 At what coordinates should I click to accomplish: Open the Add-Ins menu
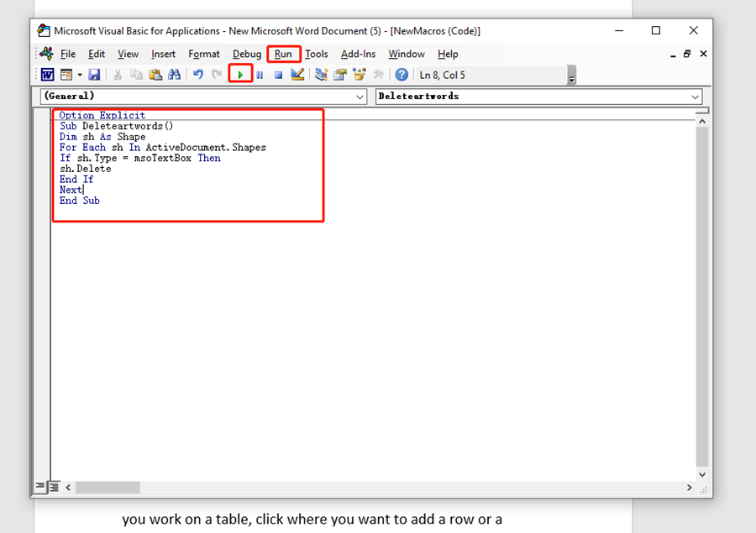click(x=358, y=54)
